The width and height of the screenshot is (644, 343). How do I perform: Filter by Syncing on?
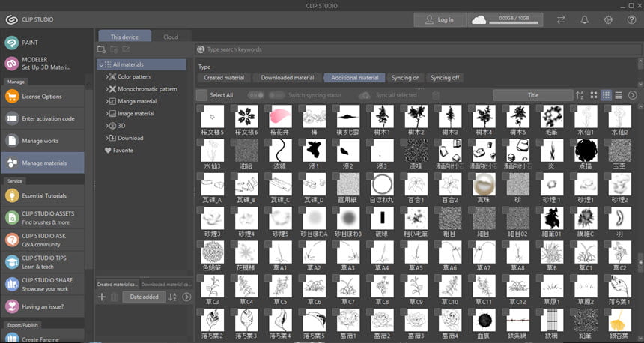point(405,78)
